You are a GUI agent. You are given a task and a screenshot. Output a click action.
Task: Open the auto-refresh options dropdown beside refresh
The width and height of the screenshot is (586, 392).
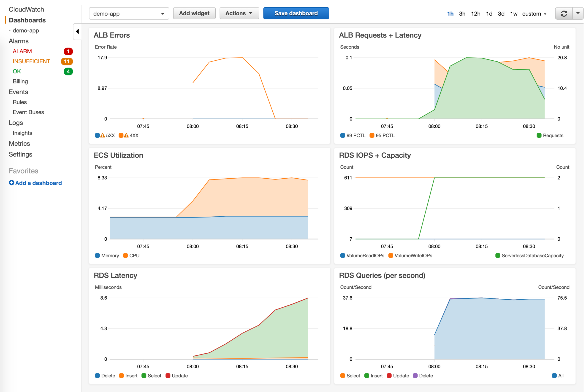tap(578, 13)
